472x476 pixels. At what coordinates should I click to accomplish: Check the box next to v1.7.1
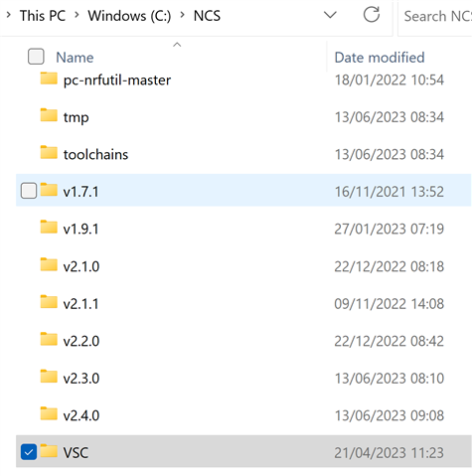29,191
